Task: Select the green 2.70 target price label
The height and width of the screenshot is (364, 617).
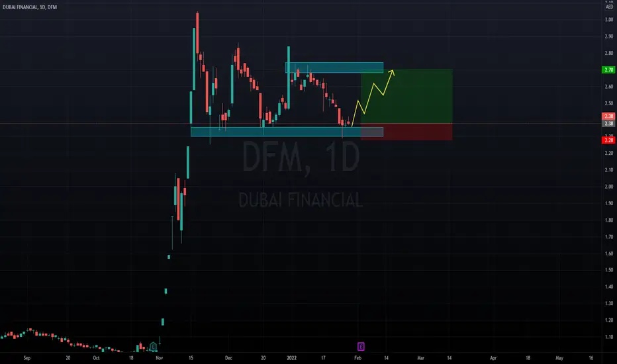Action: 609,69
